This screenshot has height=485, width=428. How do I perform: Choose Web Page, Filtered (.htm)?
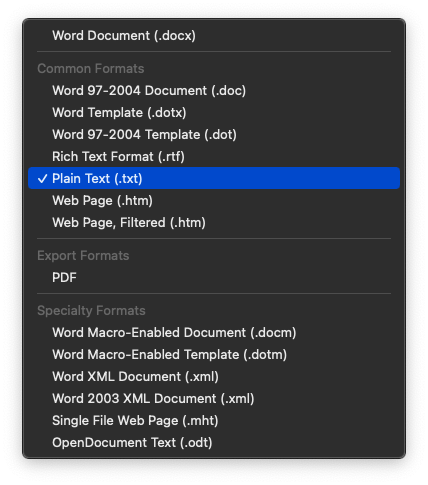tap(214, 222)
